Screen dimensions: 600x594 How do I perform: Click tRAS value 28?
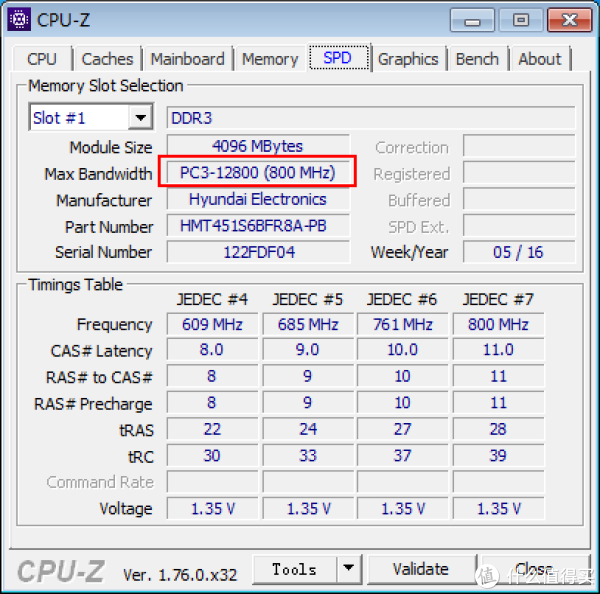498,429
